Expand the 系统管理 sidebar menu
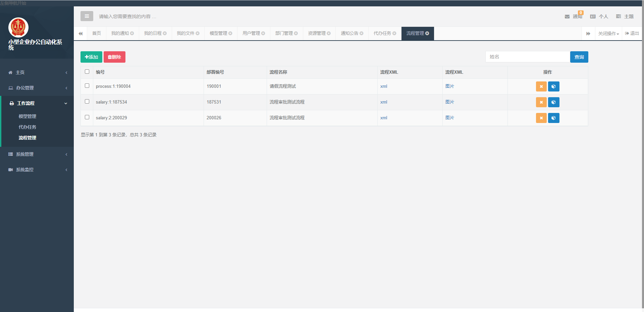 pyautogui.click(x=37, y=154)
